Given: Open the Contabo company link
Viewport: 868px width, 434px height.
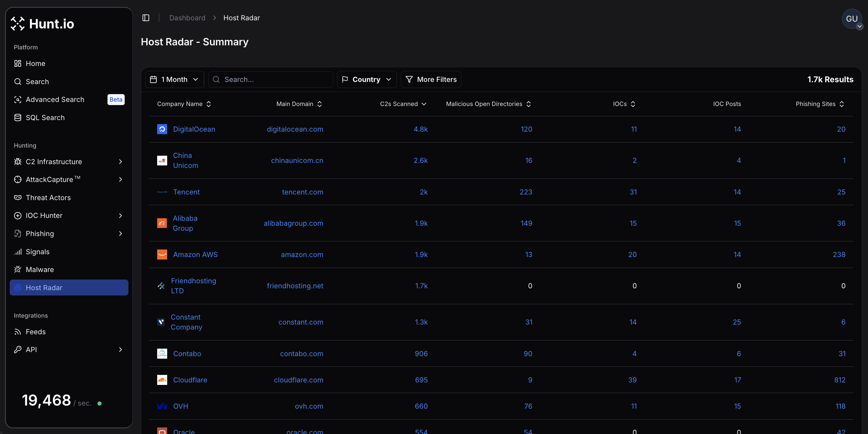Looking at the screenshot, I should [x=187, y=354].
